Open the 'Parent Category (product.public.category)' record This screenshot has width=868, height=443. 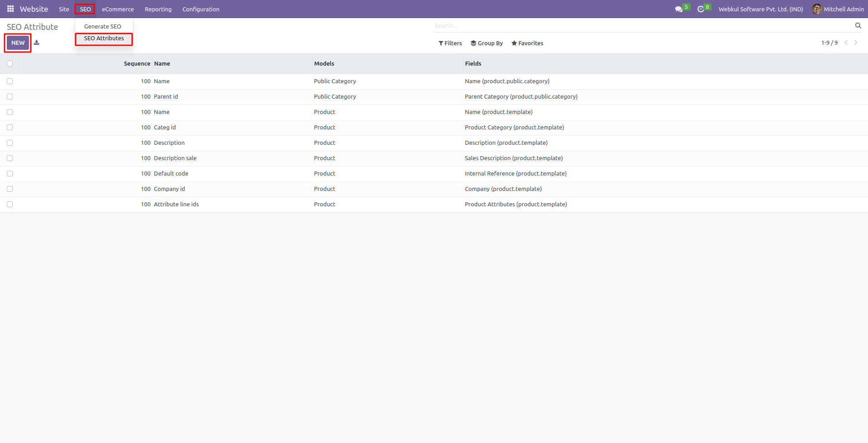pyautogui.click(x=521, y=97)
